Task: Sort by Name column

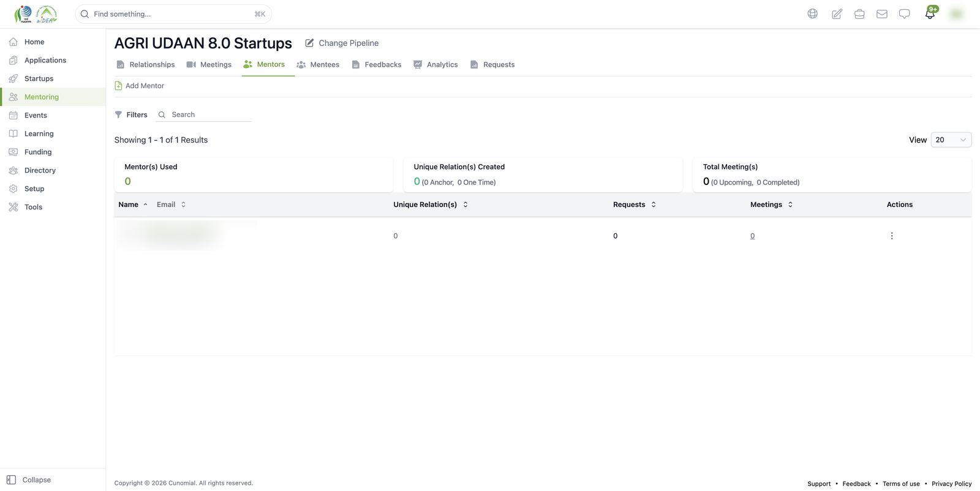Action: [x=133, y=204]
